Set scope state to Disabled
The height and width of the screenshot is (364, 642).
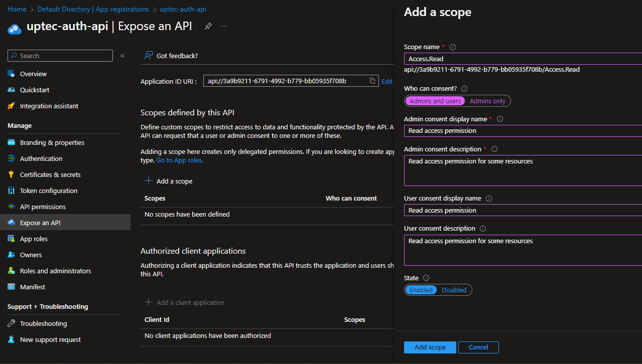click(454, 290)
